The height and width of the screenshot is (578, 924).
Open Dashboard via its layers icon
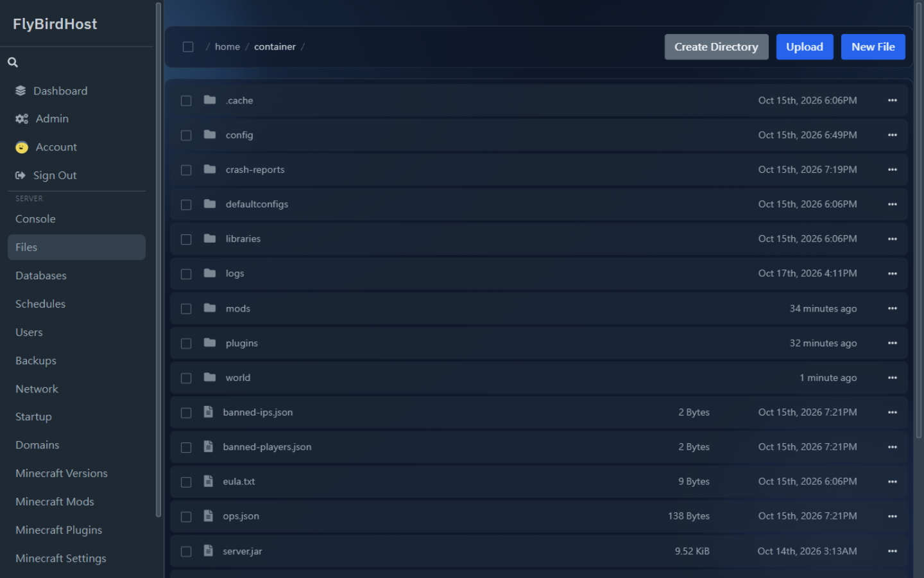[21, 91]
